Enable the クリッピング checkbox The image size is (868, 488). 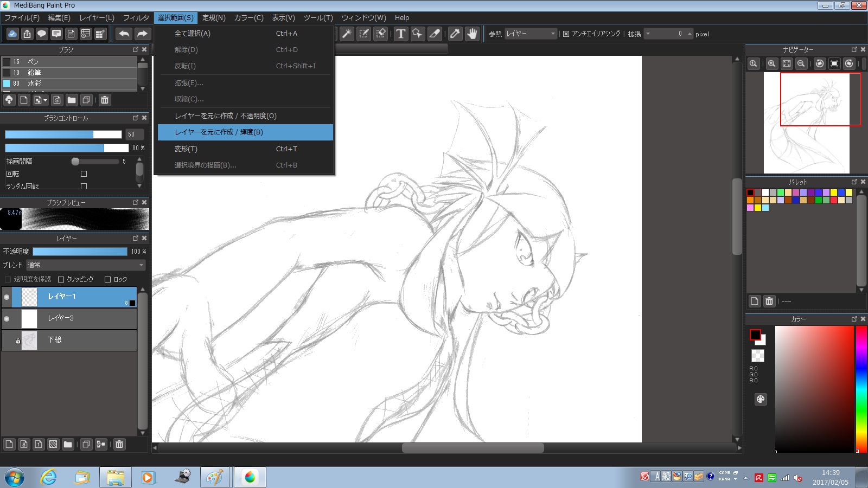tap(61, 279)
